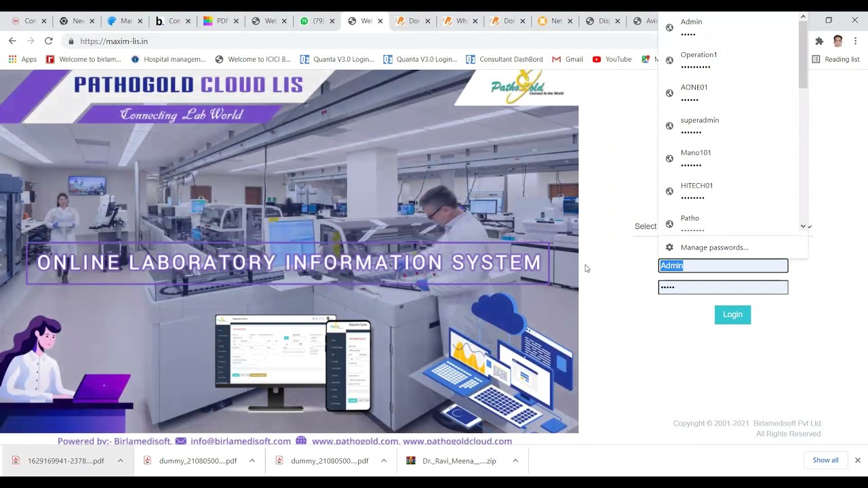
Task: Focus the username field containing Admin
Action: pyautogui.click(x=723, y=266)
